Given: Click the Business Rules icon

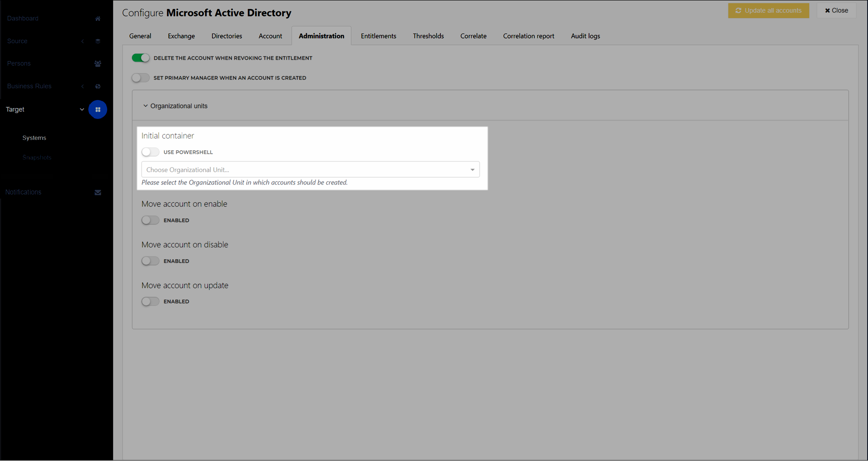Looking at the screenshot, I should click(98, 86).
